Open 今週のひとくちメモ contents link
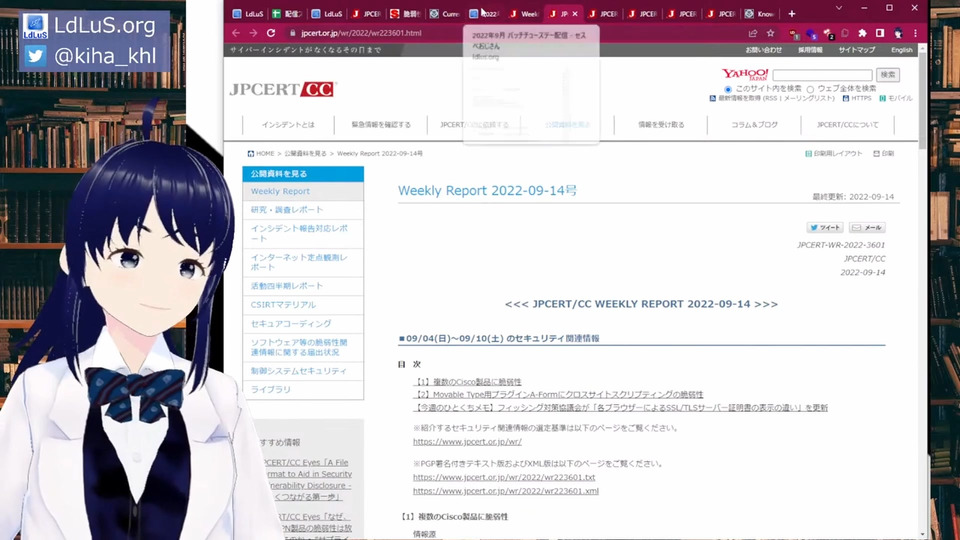Screen dimensions: 960x540 [x=620, y=408]
